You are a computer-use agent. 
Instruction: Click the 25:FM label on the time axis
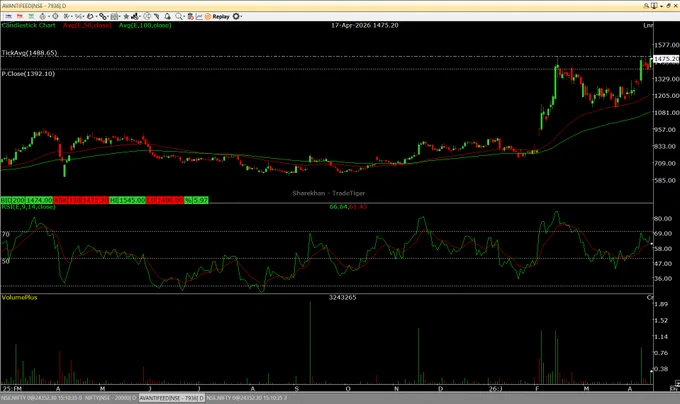click(12, 389)
